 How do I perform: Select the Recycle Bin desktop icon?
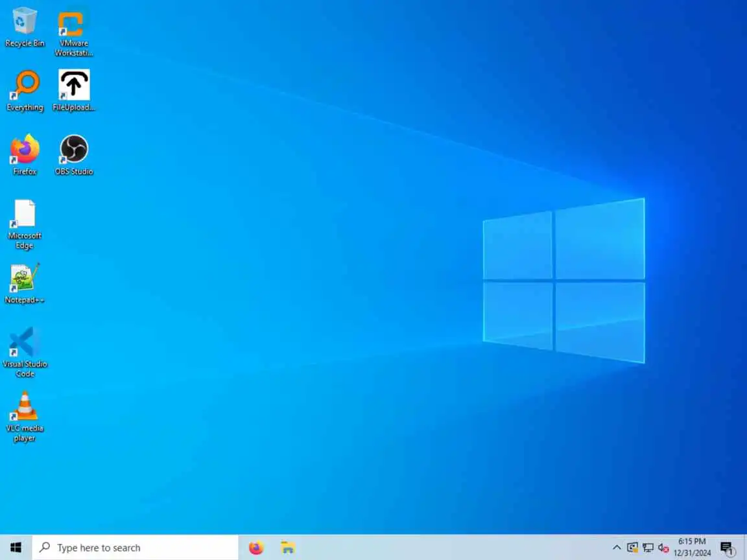[x=24, y=27]
